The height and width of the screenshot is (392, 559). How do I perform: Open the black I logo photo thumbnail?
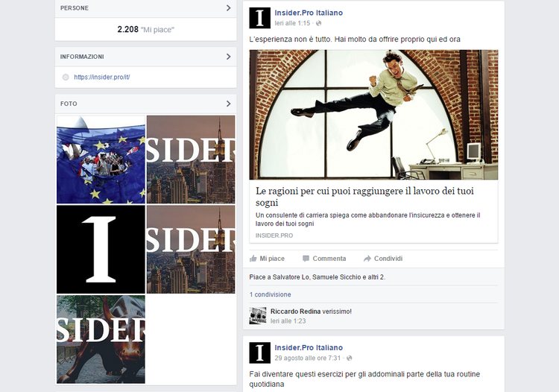101,250
